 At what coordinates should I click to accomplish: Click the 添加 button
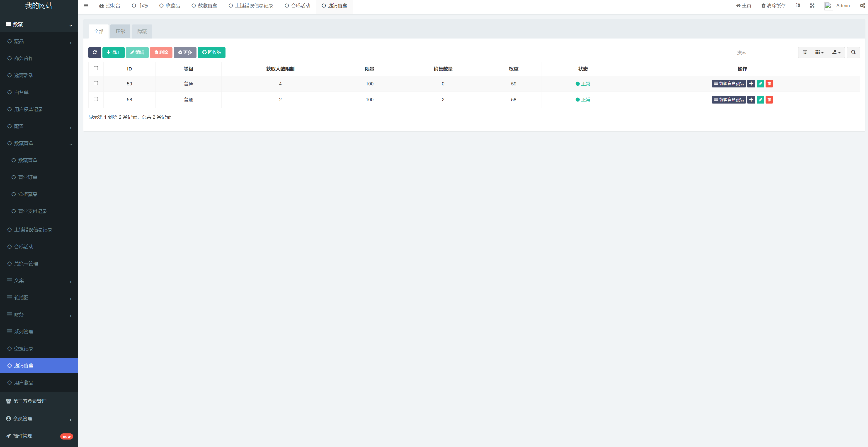coord(114,53)
